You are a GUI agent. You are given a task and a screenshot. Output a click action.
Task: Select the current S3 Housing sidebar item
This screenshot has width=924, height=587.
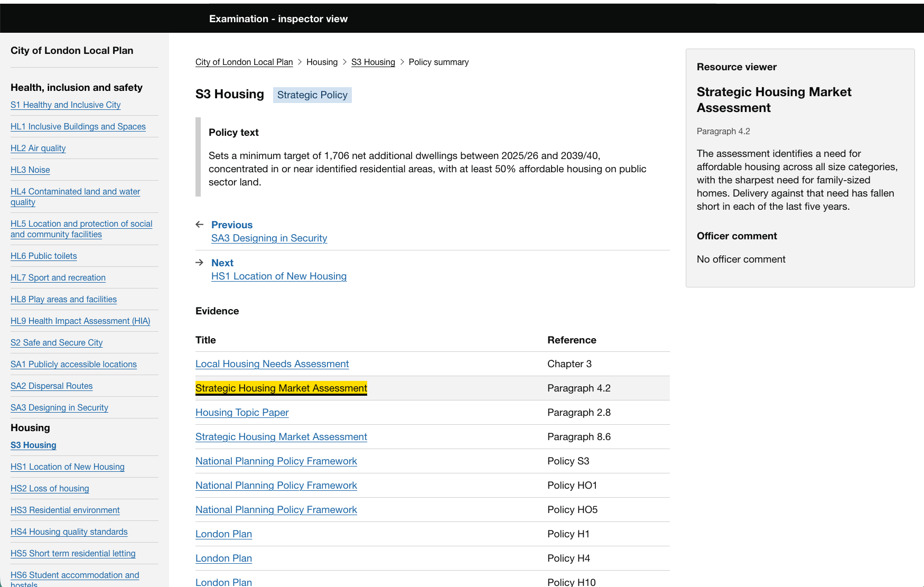point(33,445)
